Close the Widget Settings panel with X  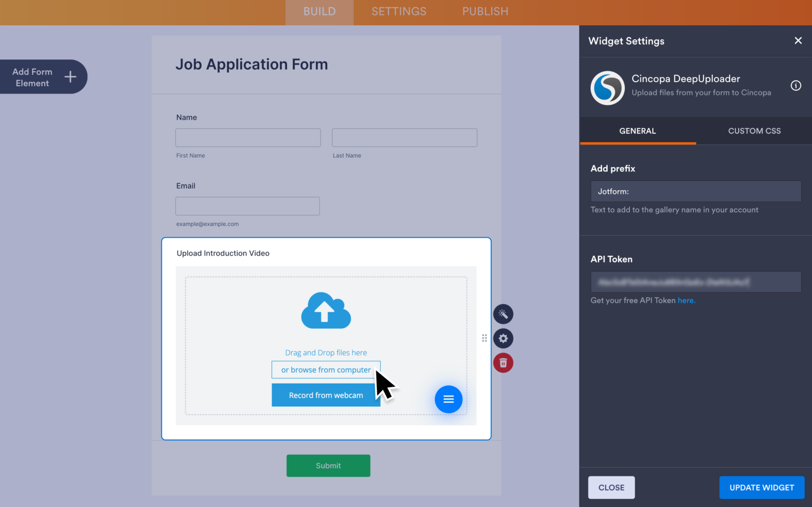[x=798, y=41]
